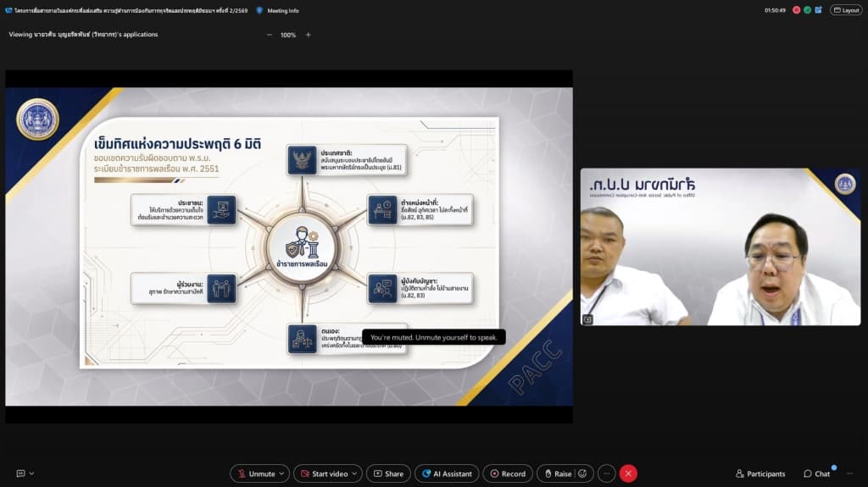Click the video tile corner icon
The width and height of the screenshot is (868, 487).
[588, 319]
